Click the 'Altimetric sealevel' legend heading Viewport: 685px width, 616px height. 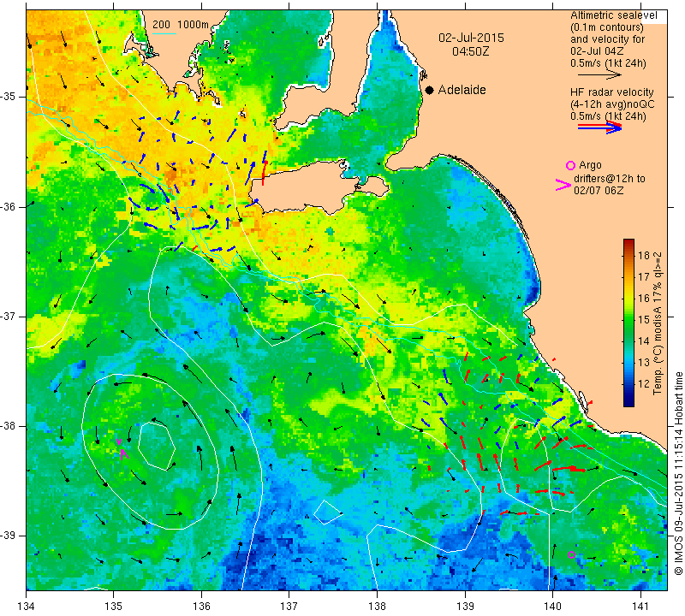tap(613, 15)
